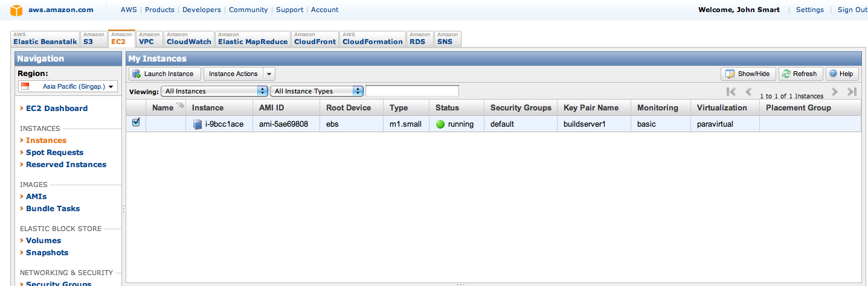Viewport: 868px width, 286px height.
Task: Click the Launch Instance button
Action: (165, 74)
